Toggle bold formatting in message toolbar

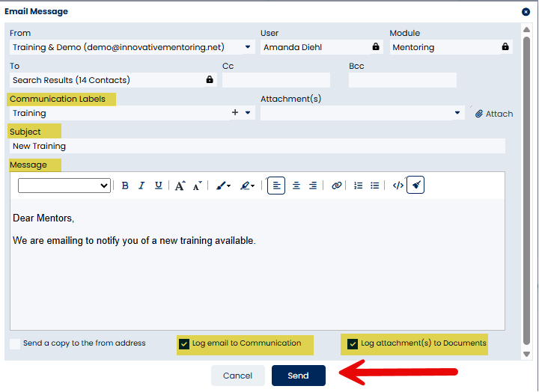coord(125,186)
